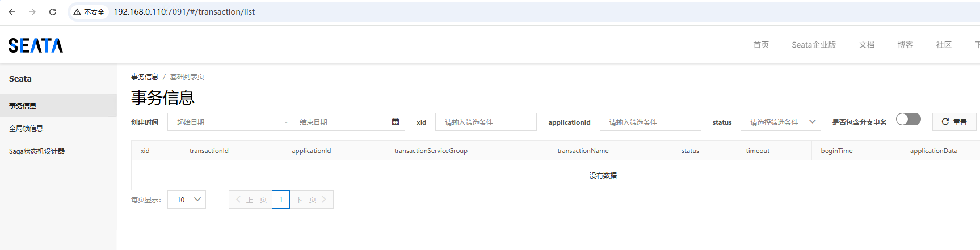Open the 全局锁信息 sidebar item
Image resolution: width=980 pixels, height=250 pixels.
click(26, 129)
